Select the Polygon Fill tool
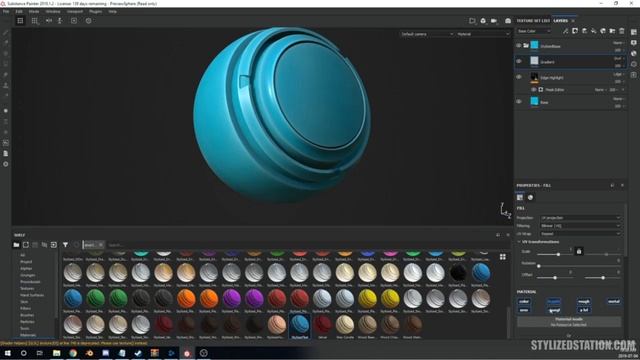The image size is (640, 360). pyautogui.click(x=6, y=64)
